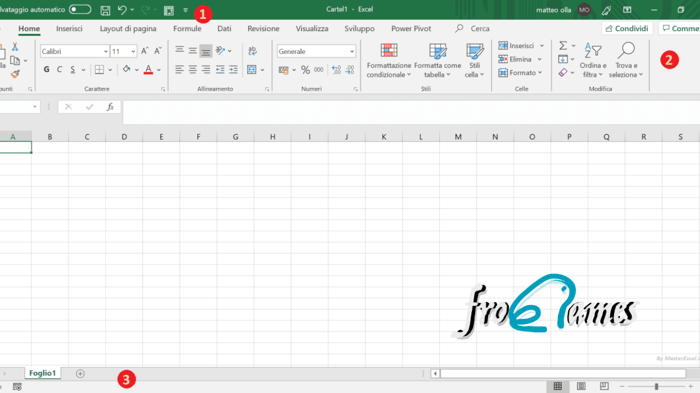This screenshot has height=393, width=700.
Task: Click the decrease indent icon
Action: tap(220, 69)
